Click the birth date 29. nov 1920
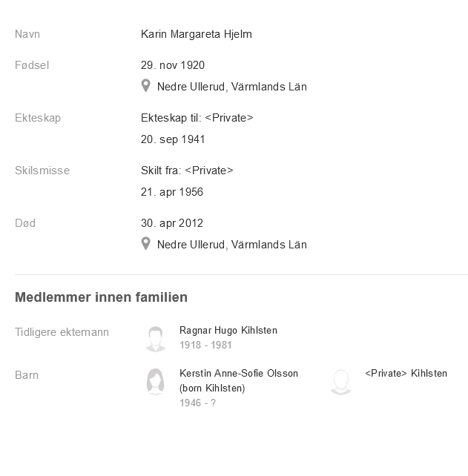Screen dimensions: 468x476 tap(173, 65)
